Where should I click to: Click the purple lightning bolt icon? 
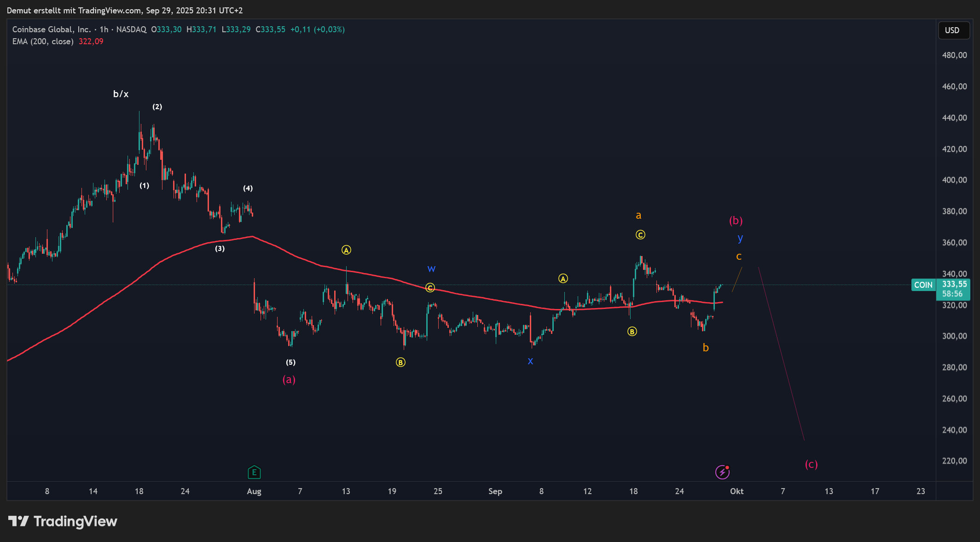point(722,472)
